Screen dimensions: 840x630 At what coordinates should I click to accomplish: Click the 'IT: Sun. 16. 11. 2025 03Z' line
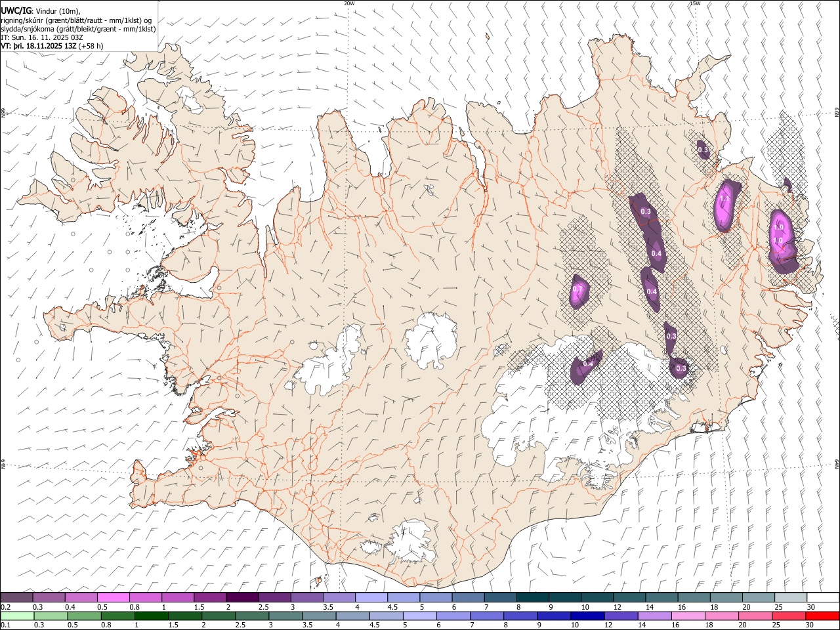pos(42,37)
